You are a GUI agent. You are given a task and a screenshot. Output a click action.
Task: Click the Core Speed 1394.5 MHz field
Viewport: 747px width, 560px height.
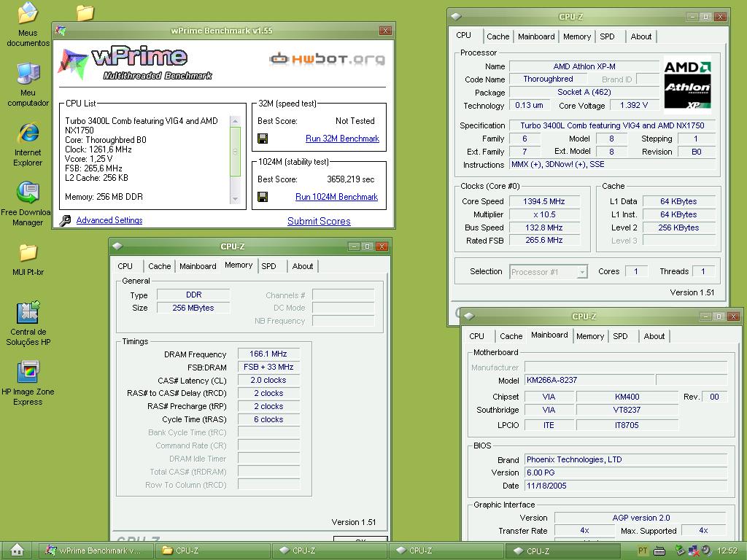pyautogui.click(x=544, y=201)
